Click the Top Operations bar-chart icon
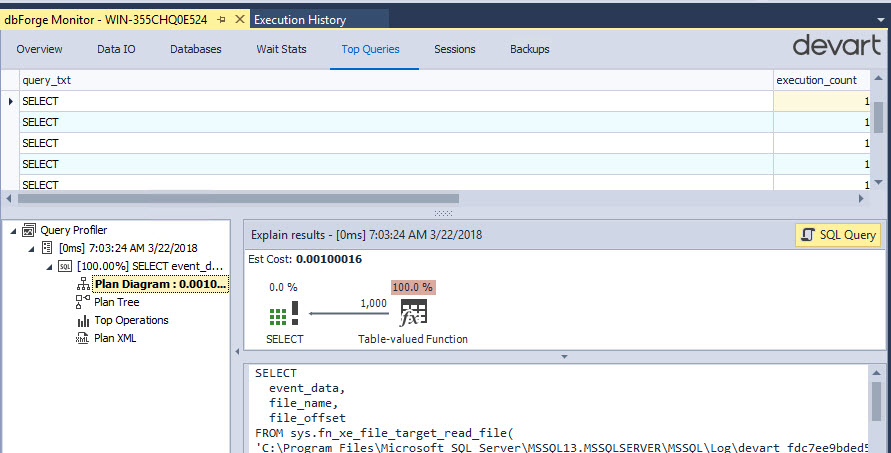Image resolution: width=891 pixels, height=453 pixels. 83,321
